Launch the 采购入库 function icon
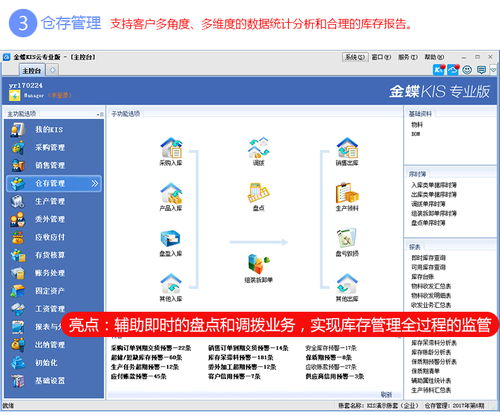Viewport: 500px width, 418px height. pos(171,151)
